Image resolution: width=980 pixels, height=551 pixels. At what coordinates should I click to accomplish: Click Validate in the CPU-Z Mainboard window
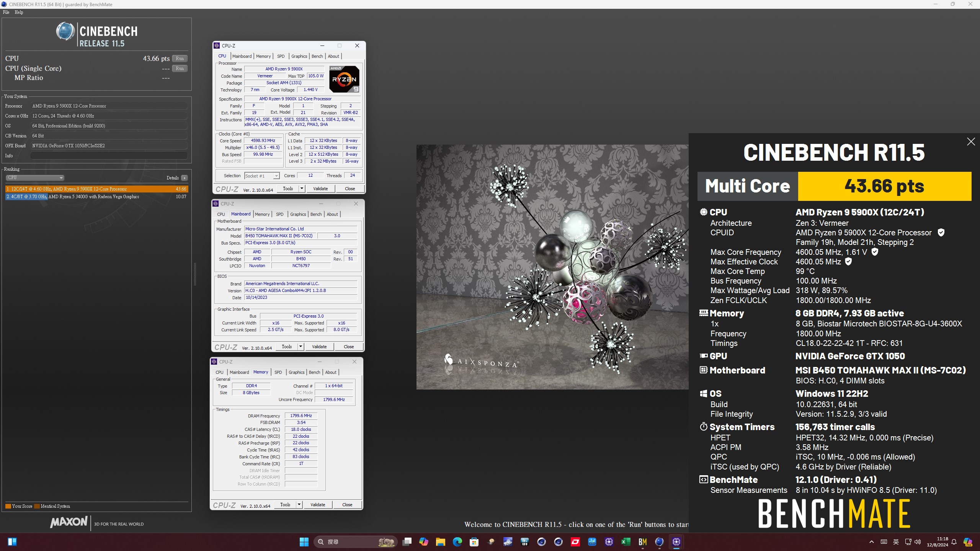[x=319, y=347]
